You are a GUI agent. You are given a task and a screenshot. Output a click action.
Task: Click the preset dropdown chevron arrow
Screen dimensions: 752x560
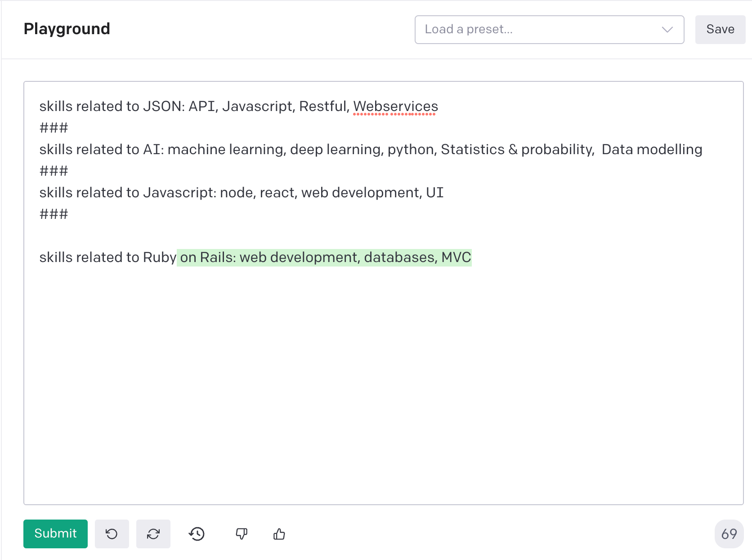[667, 30]
